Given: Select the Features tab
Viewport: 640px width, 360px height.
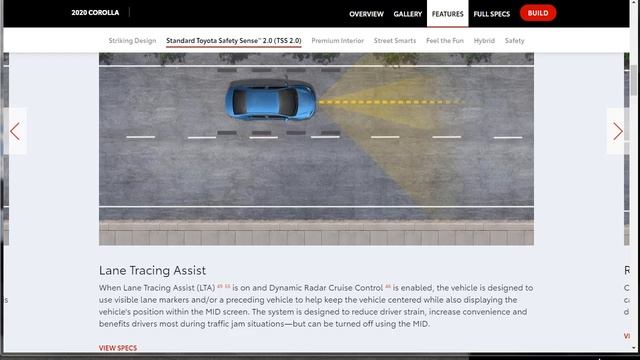Looking at the screenshot, I should (x=447, y=14).
